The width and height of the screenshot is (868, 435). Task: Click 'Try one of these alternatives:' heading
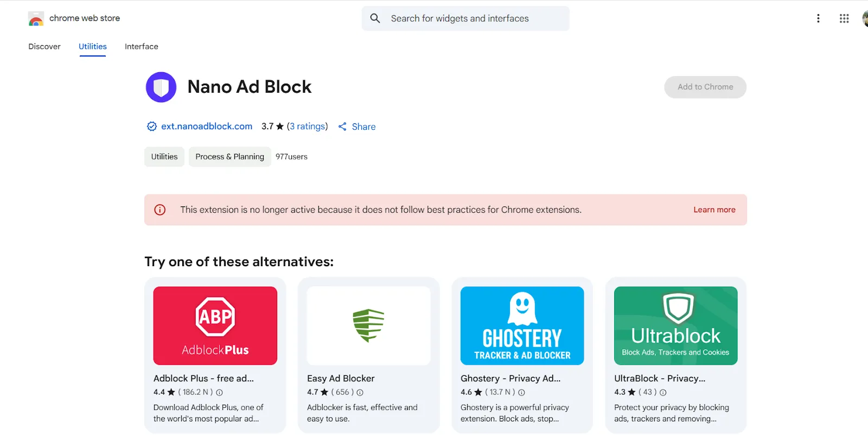coord(239,262)
